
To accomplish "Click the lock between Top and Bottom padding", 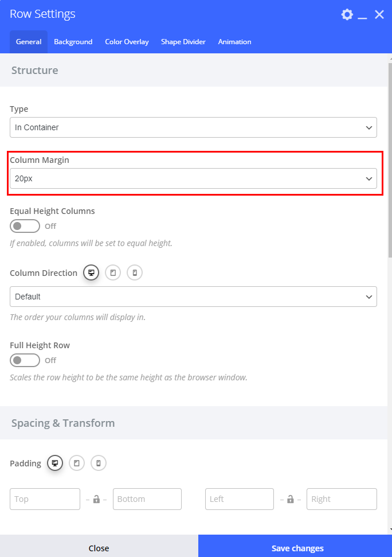I will click(96, 499).
